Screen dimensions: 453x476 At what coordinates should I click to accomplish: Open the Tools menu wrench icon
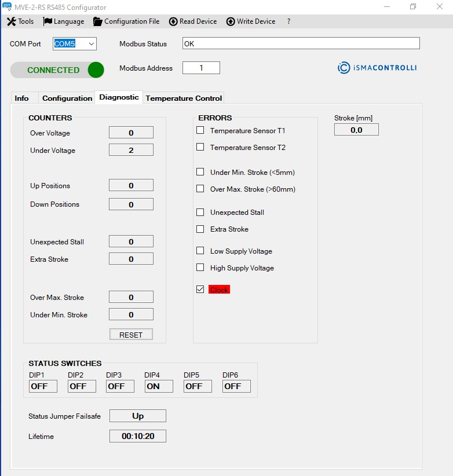click(11, 21)
